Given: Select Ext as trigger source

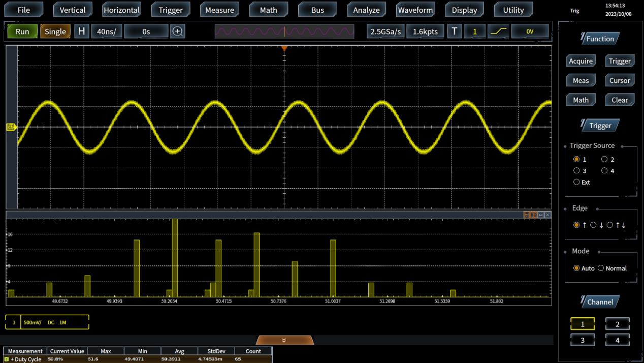Looking at the screenshot, I should click(576, 182).
